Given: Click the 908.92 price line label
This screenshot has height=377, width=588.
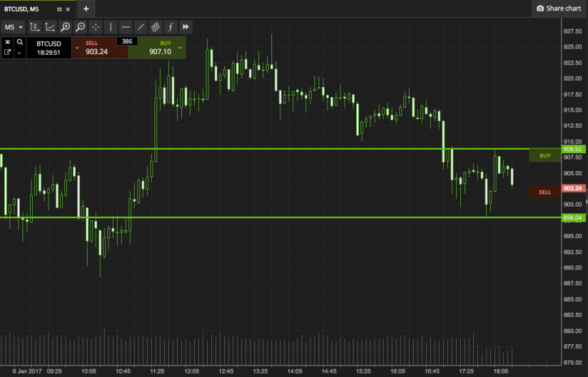Looking at the screenshot, I should point(574,149).
